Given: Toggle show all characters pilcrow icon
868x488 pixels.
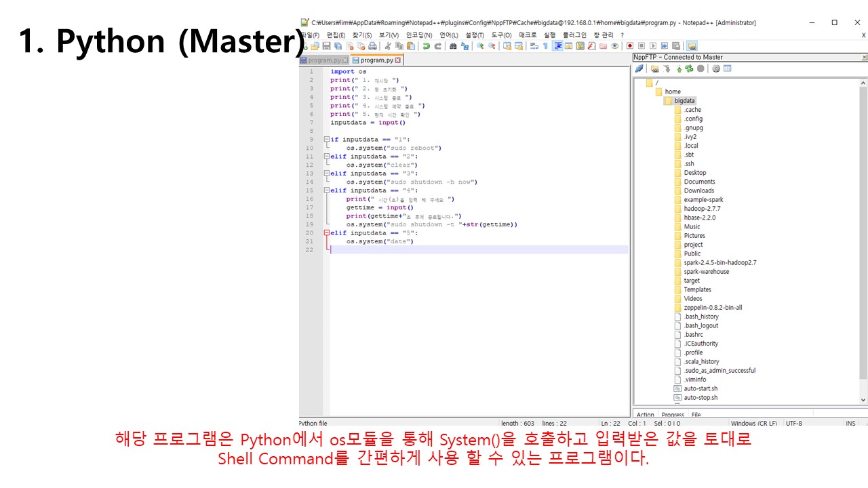Looking at the screenshot, I should 545,46.
